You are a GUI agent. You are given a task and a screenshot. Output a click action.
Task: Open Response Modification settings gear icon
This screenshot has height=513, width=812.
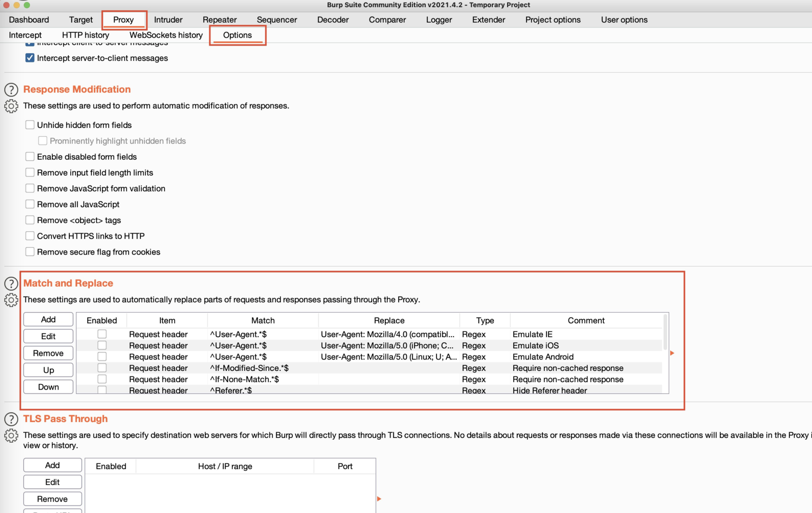pos(11,106)
